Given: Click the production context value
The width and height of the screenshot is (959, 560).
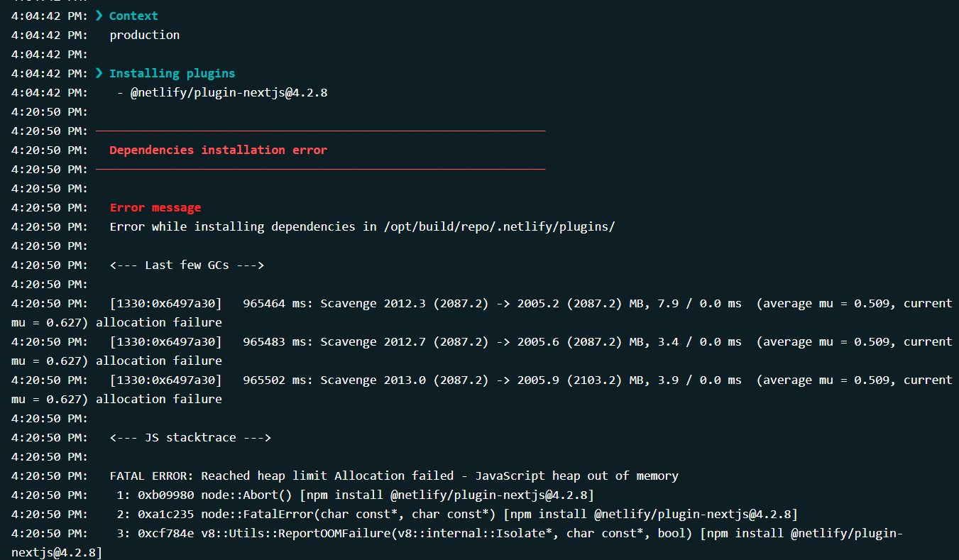Looking at the screenshot, I should (x=144, y=35).
